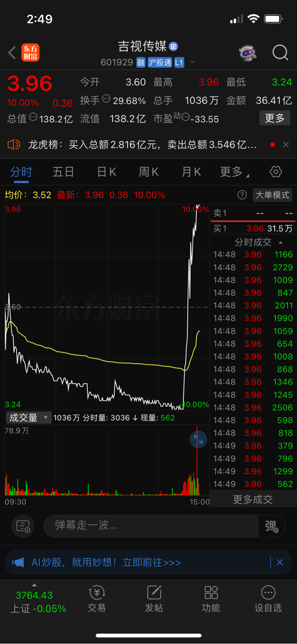Image resolution: width=297 pixels, height=644 pixels.
Task: Switch to the 月K tab
Action: tap(191, 172)
